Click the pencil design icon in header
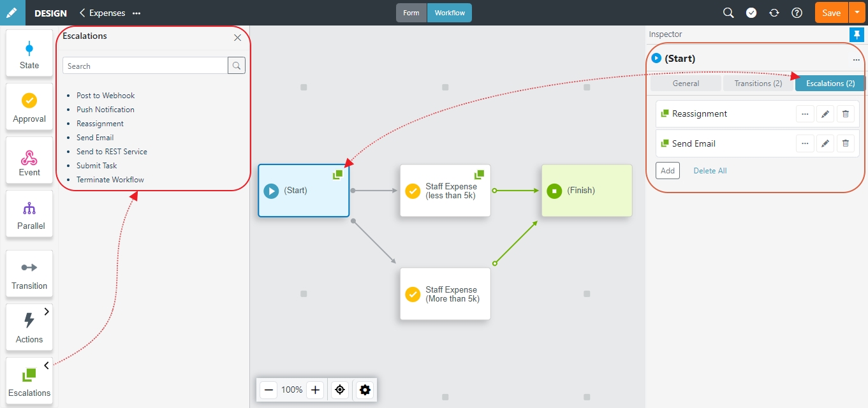The width and height of the screenshot is (868, 408). (x=13, y=13)
